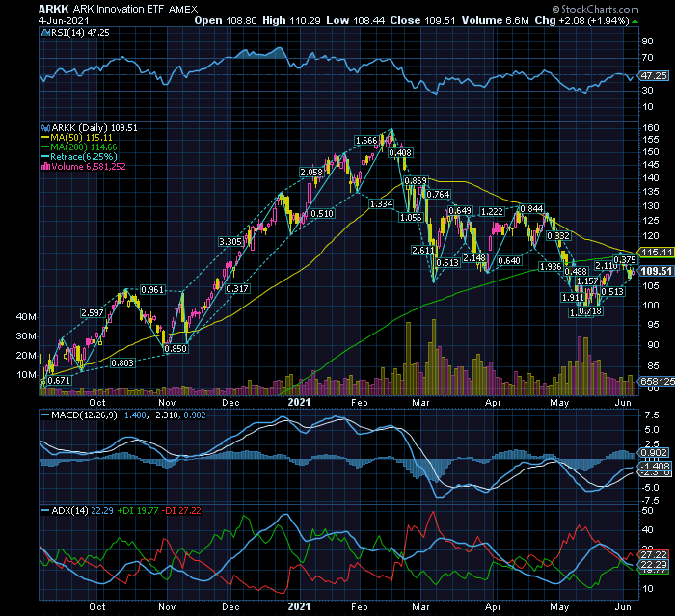Click the 1.222 retracement label
The height and width of the screenshot is (616, 675).
[492, 211]
